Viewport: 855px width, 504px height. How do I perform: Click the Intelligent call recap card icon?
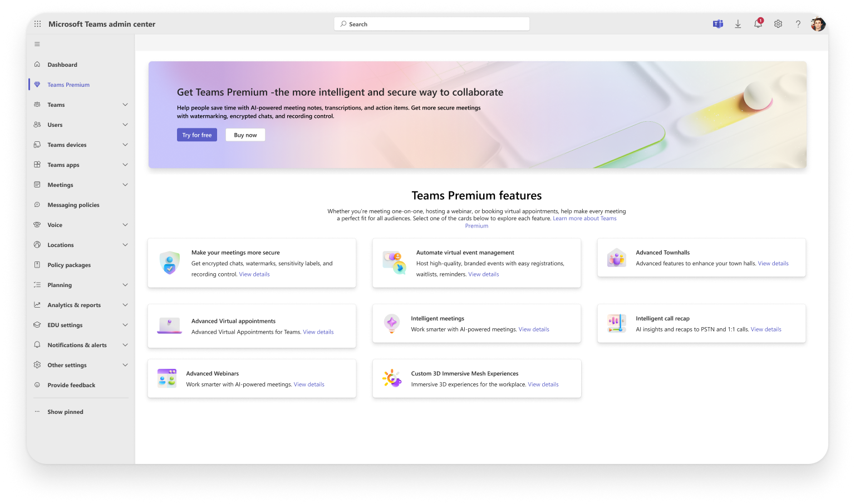[x=617, y=323]
